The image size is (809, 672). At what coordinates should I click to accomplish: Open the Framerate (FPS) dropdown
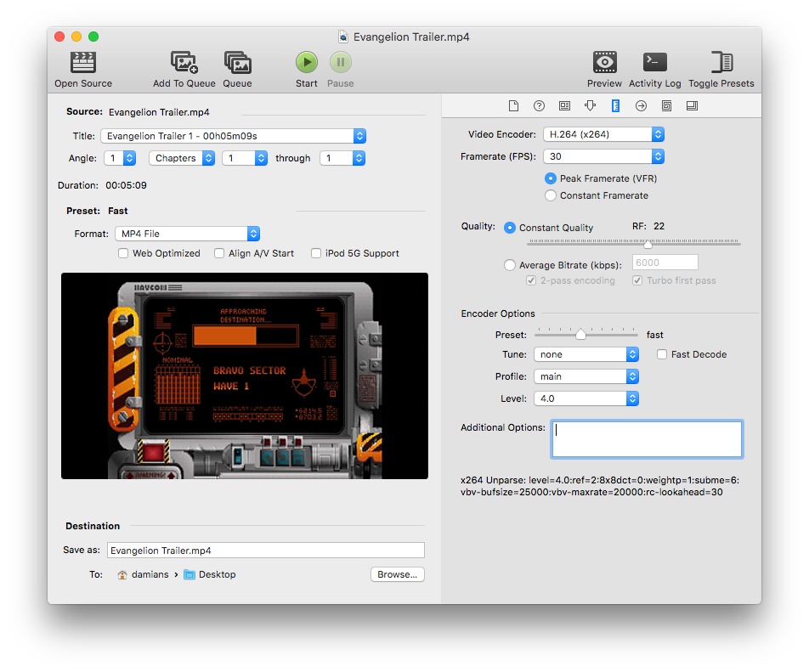click(x=603, y=156)
